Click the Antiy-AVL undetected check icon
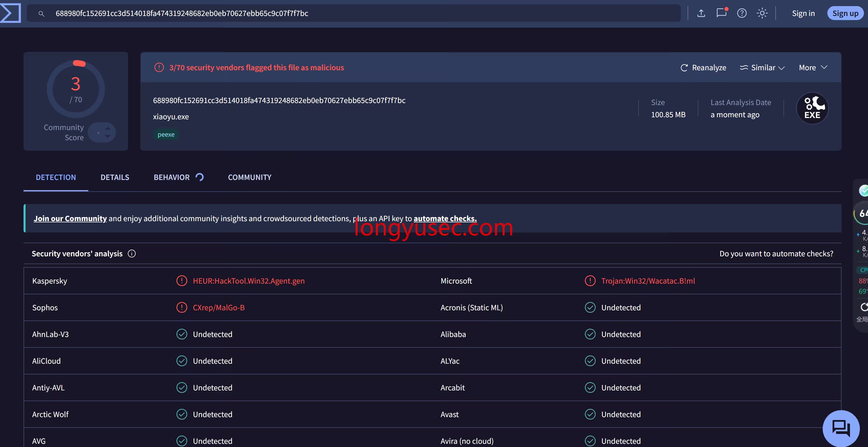 (182, 387)
